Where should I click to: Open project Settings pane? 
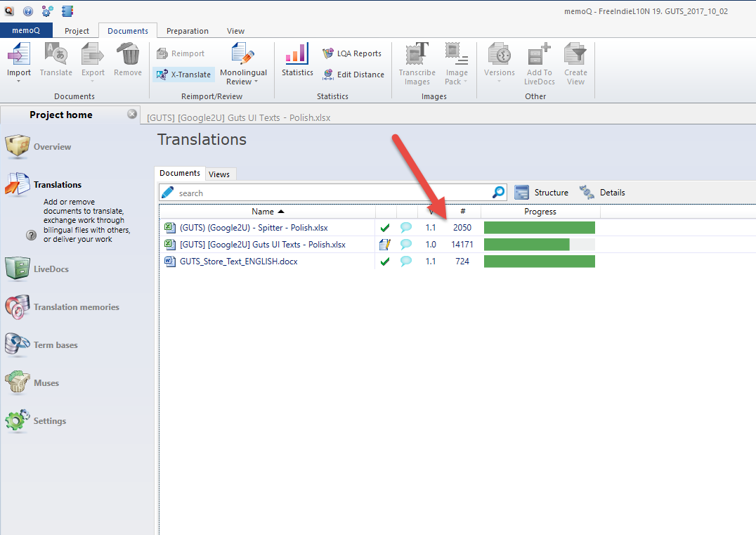36,420
